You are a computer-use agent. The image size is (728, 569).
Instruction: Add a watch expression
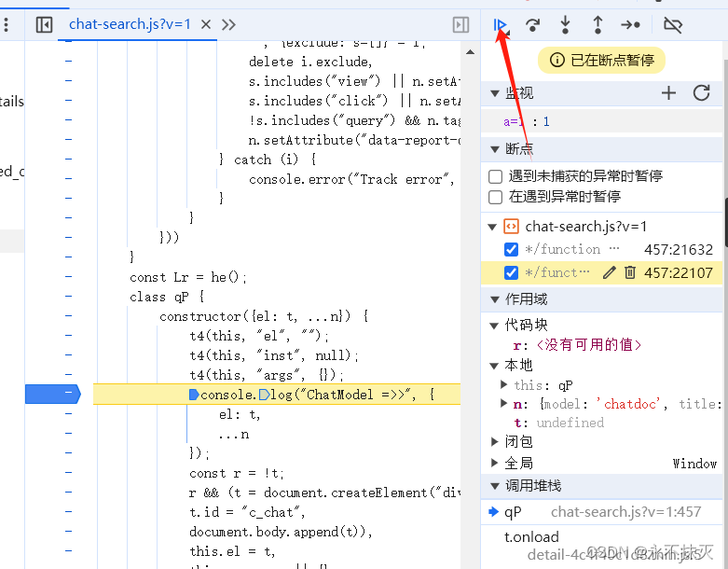coord(668,93)
